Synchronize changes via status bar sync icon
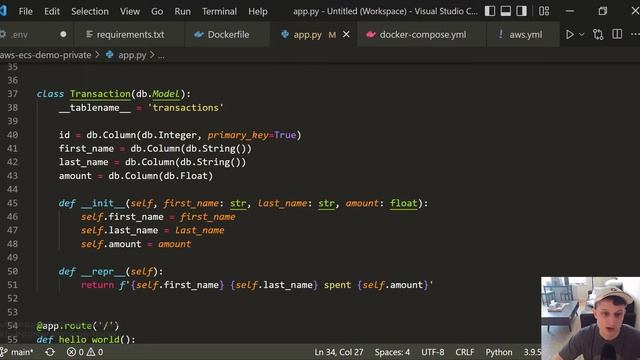 tap(50, 352)
